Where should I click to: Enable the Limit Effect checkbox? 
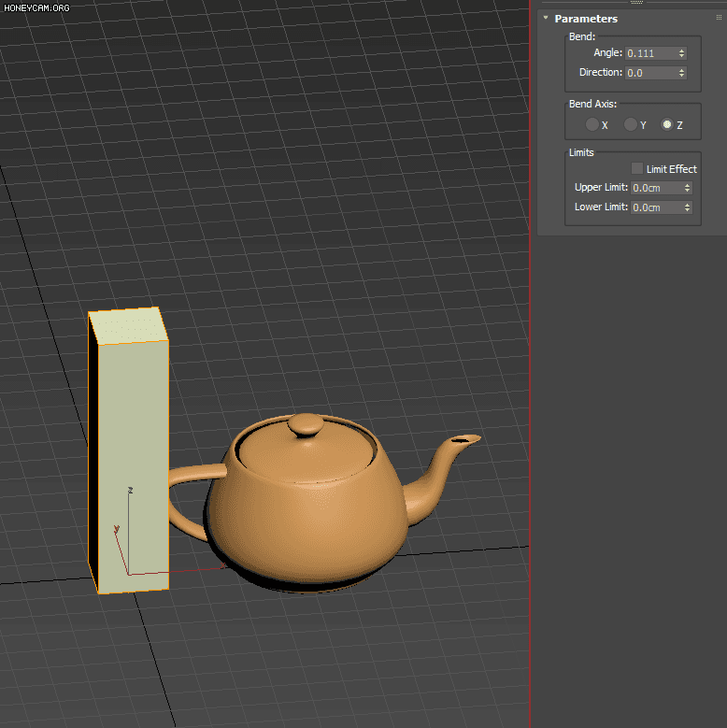click(x=637, y=168)
